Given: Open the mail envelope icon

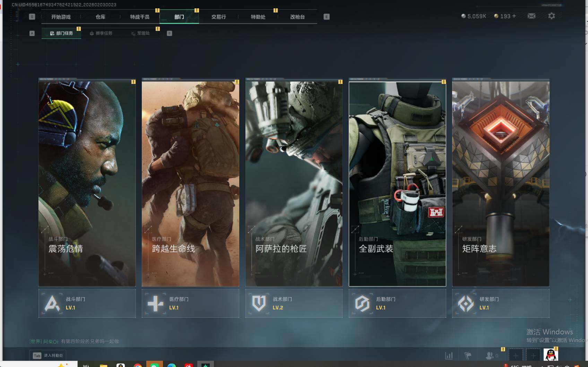Looking at the screenshot, I should pyautogui.click(x=531, y=16).
